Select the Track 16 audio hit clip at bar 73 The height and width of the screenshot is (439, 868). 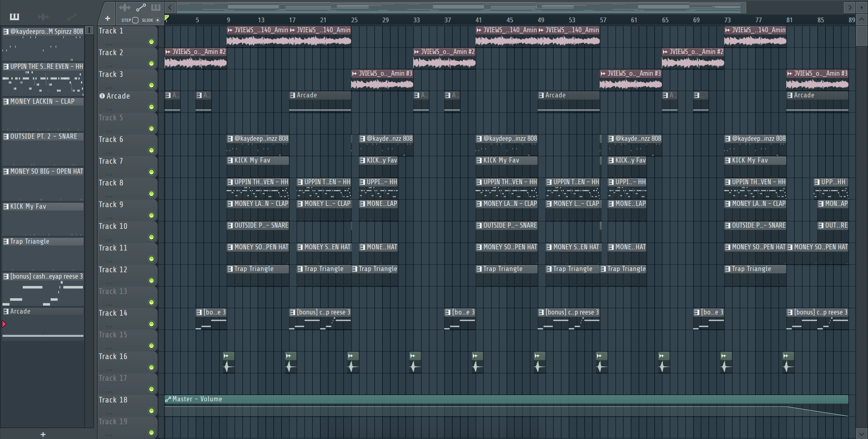(x=726, y=362)
